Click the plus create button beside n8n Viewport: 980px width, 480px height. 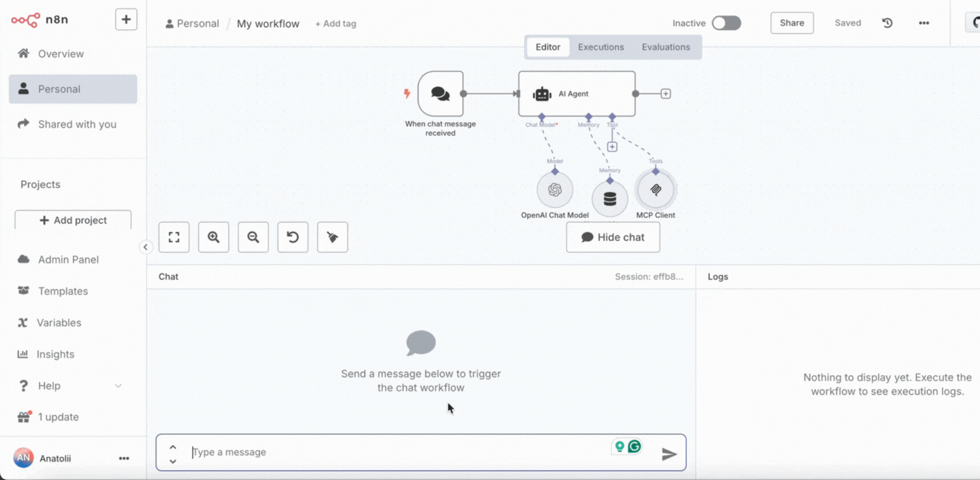point(126,19)
